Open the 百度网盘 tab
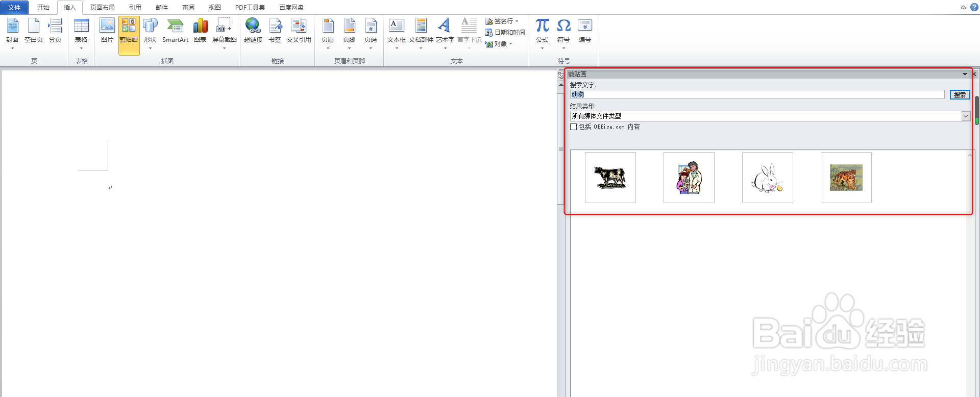 click(x=291, y=7)
